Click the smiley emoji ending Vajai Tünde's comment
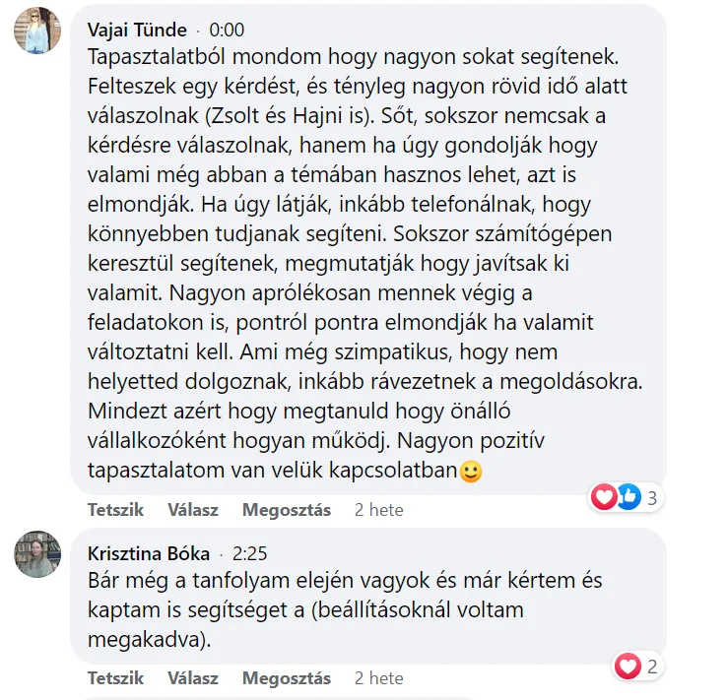 coord(472,473)
